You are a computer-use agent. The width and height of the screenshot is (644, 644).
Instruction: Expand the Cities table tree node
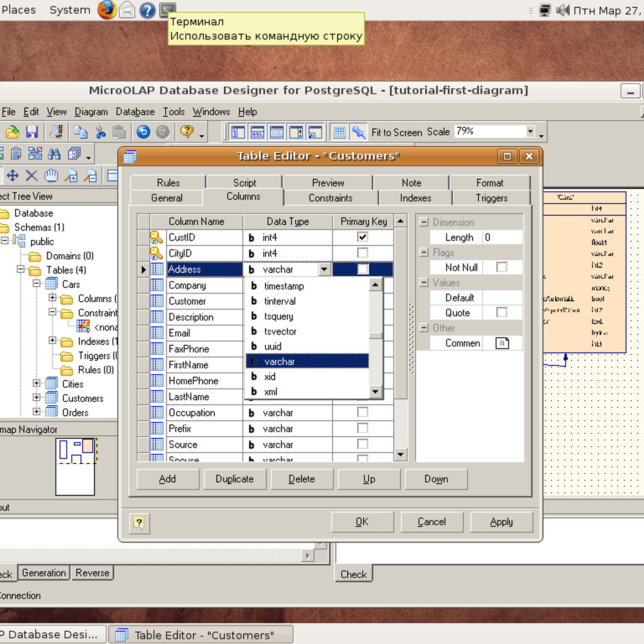click(x=37, y=383)
